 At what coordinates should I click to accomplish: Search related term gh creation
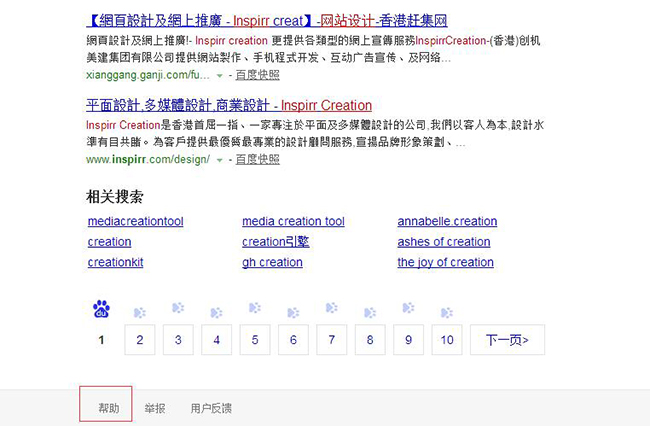coord(272,262)
